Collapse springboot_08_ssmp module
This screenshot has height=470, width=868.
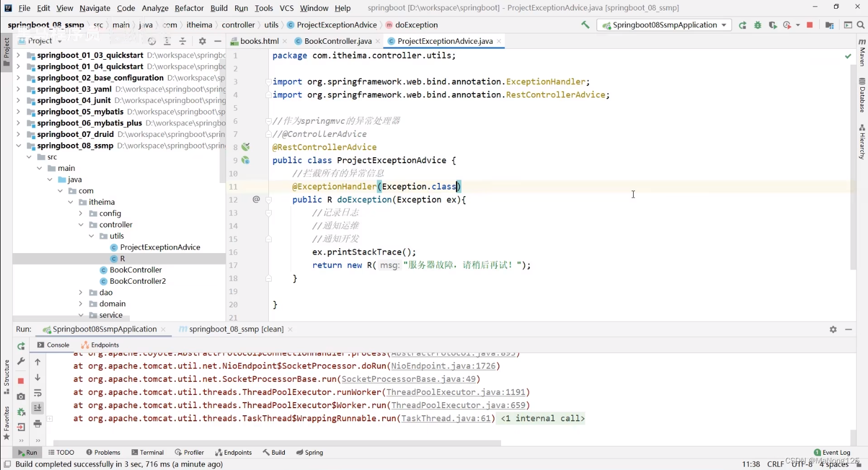pos(18,146)
